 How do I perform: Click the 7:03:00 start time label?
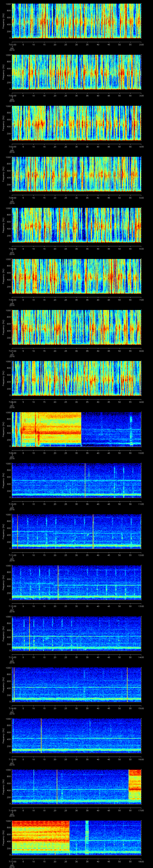point(12,147)
